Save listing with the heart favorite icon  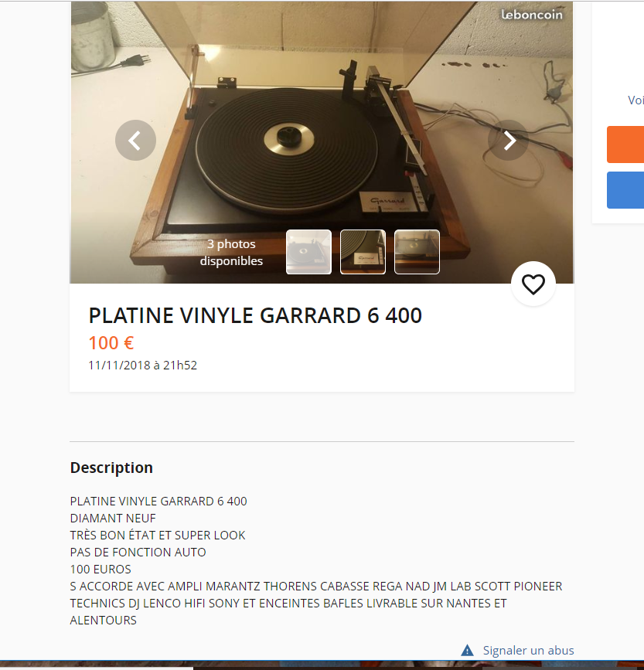point(533,284)
